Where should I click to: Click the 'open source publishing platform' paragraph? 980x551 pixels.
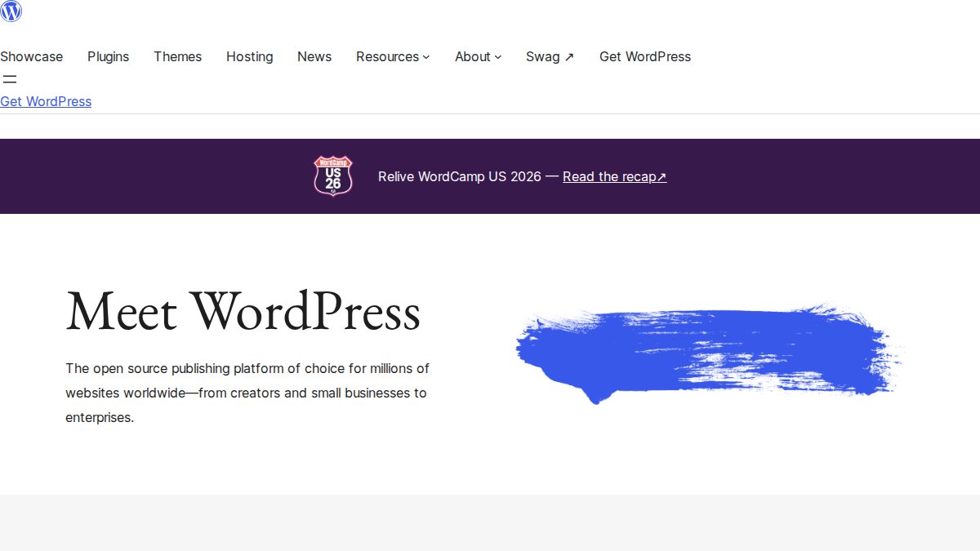coord(247,393)
